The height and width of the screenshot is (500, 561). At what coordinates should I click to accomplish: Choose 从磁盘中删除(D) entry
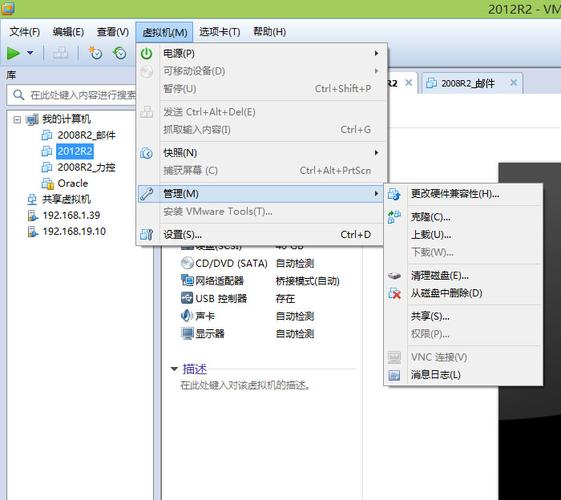pos(463,293)
